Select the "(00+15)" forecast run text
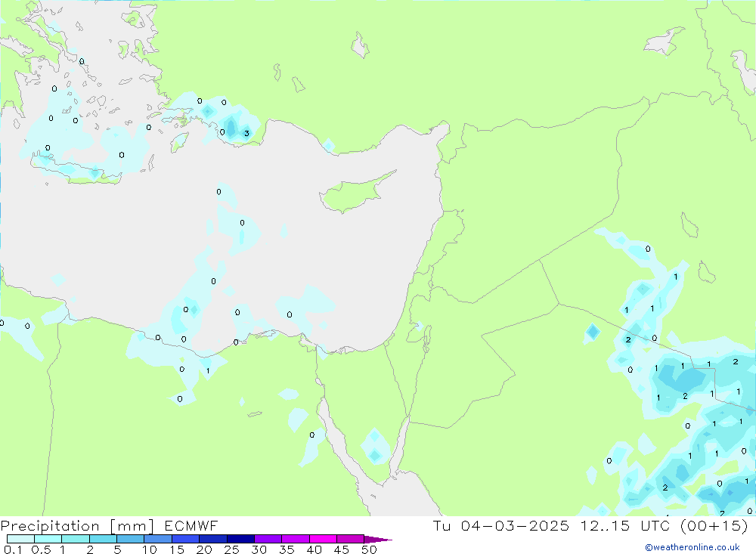 (x=714, y=525)
